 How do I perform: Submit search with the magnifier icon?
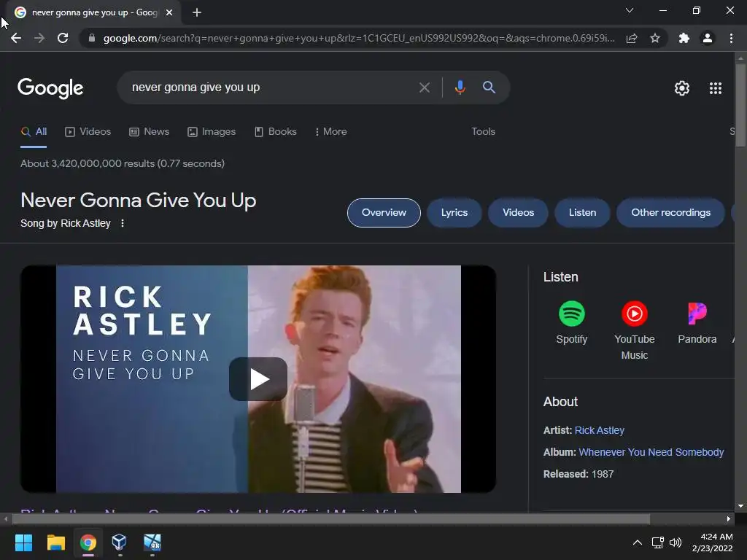pos(489,87)
